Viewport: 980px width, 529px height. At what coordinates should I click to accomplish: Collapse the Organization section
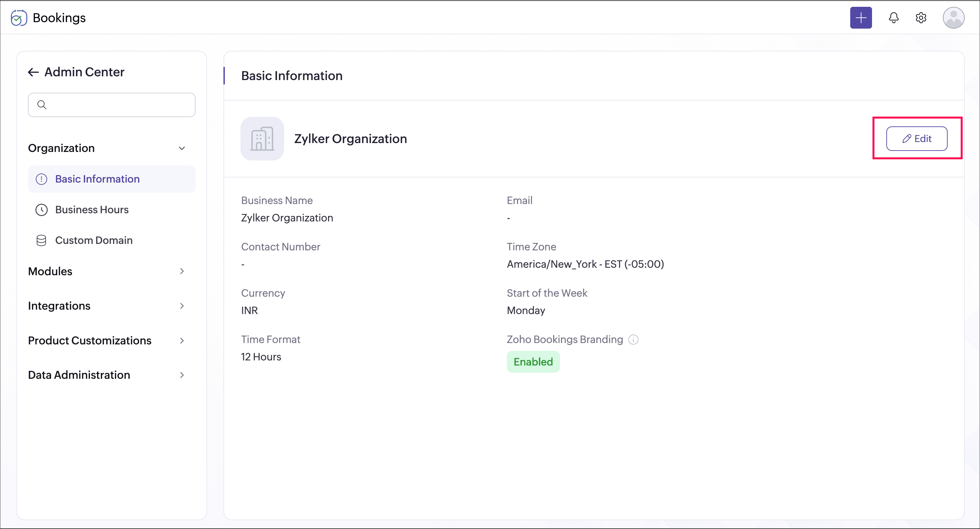(182, 148)
